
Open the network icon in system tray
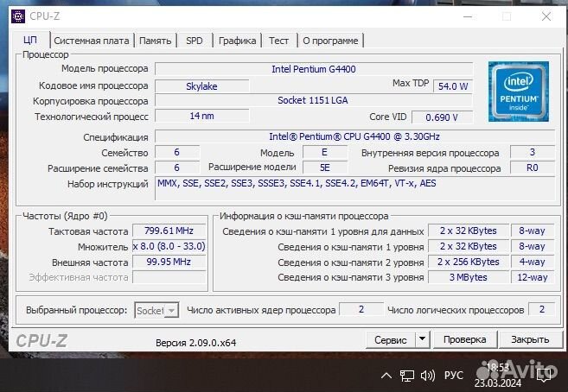[407, 376]
